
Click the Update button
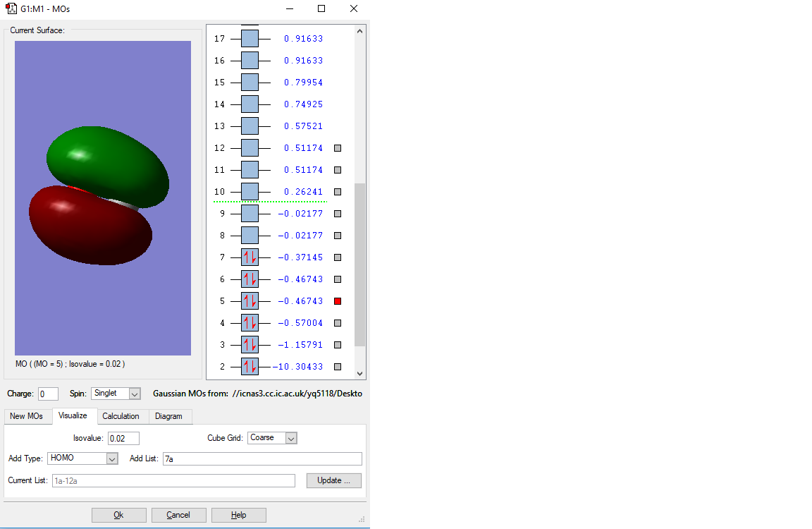coord(333,480)
